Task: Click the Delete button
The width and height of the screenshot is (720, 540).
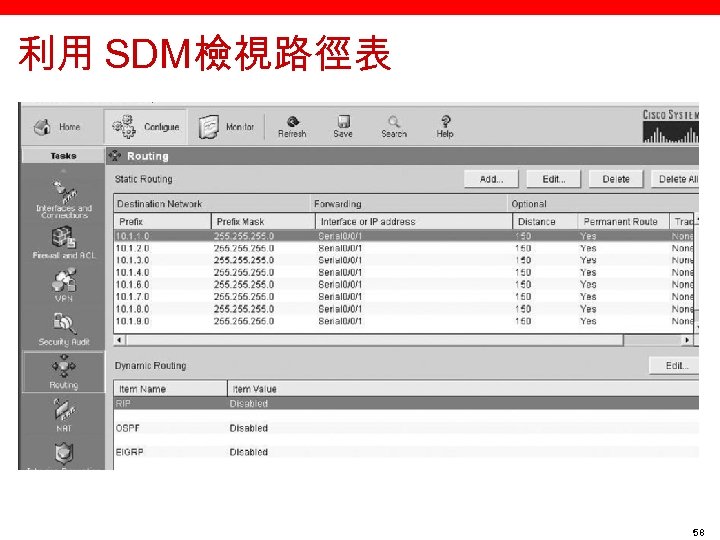Action: [x=616, y=179]
